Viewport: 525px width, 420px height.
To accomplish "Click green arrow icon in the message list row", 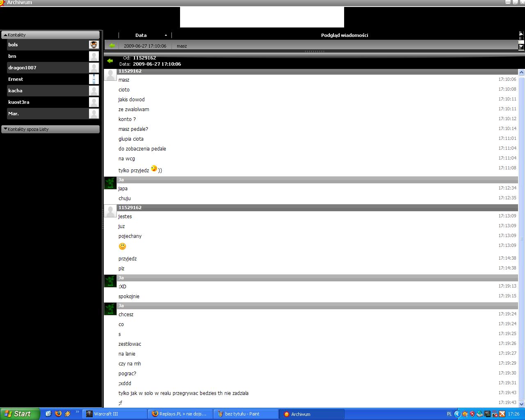I will pyautogui.click(x=112, y=46).
